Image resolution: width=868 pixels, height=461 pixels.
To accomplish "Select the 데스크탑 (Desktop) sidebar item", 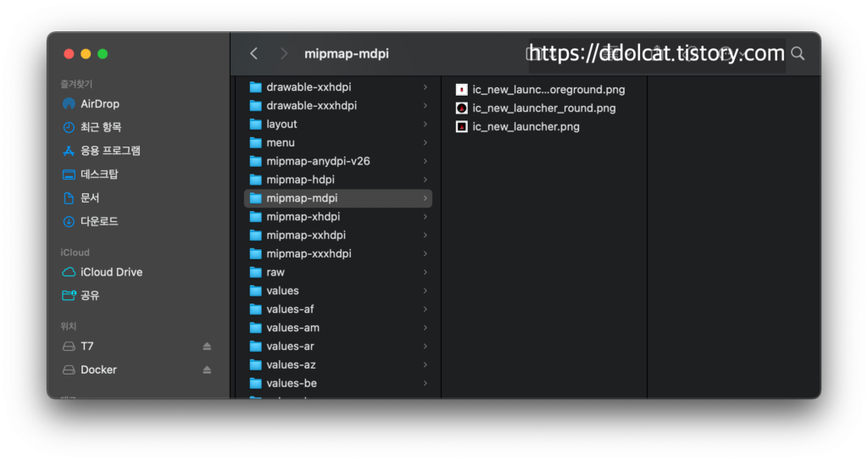I will (x=99, y=175).
